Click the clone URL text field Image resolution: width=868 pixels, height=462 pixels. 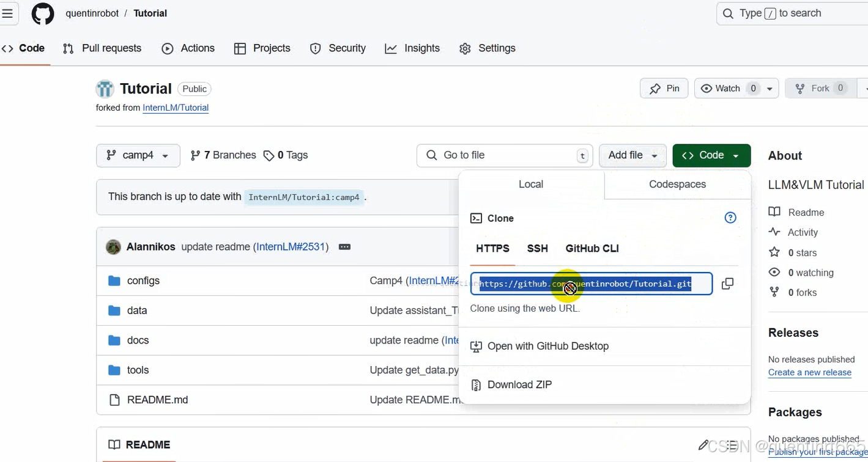[592, 284]
